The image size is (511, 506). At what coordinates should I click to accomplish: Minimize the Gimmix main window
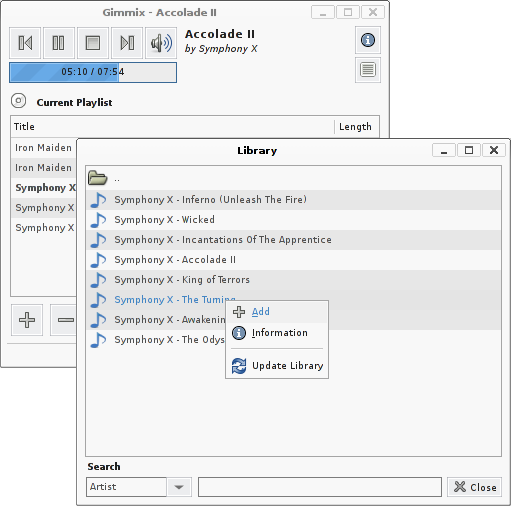click(x=323, y=13)
